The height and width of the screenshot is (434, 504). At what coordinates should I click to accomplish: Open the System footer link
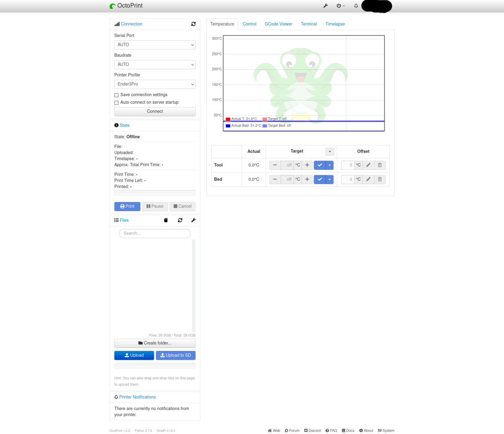(386, 431)
